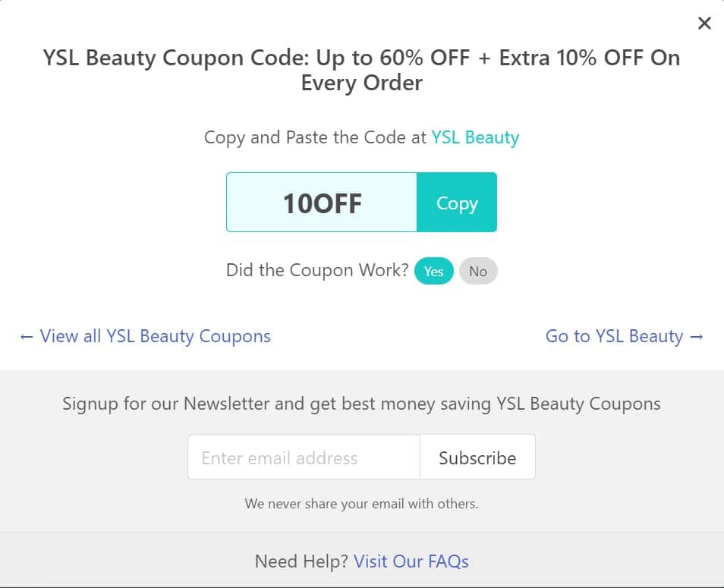724x588 pixels.
Task: Click the View all YSL Beauty Coupons link
Action: (155, 336)
